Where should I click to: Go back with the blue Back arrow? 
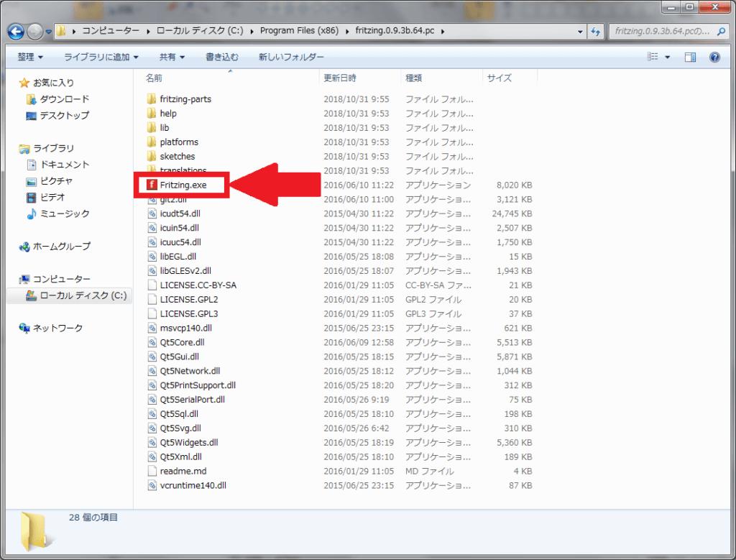tap(16, 32)
